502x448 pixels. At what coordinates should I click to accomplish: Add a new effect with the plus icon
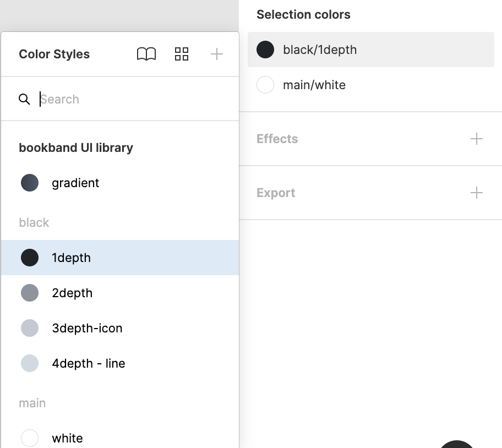[x=477, y=139]
